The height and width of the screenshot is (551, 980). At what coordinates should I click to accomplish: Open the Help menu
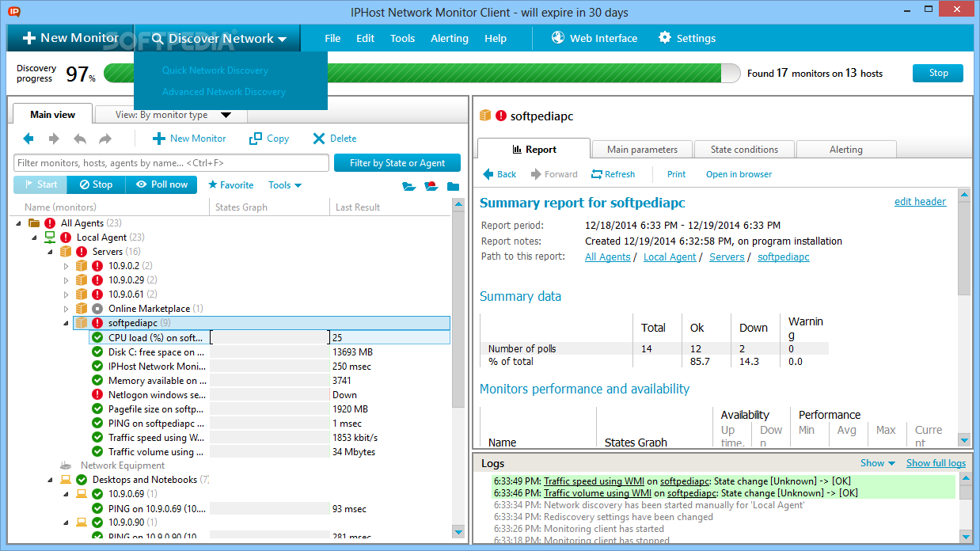tap(496, 38)
